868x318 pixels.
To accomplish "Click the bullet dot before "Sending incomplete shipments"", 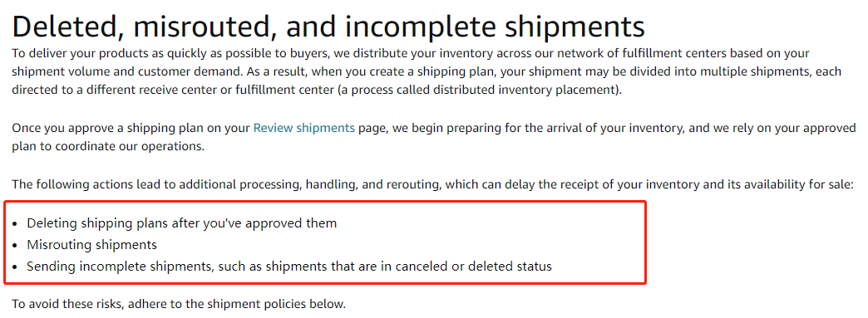I will pyautogui.click(x=15, y=267).
